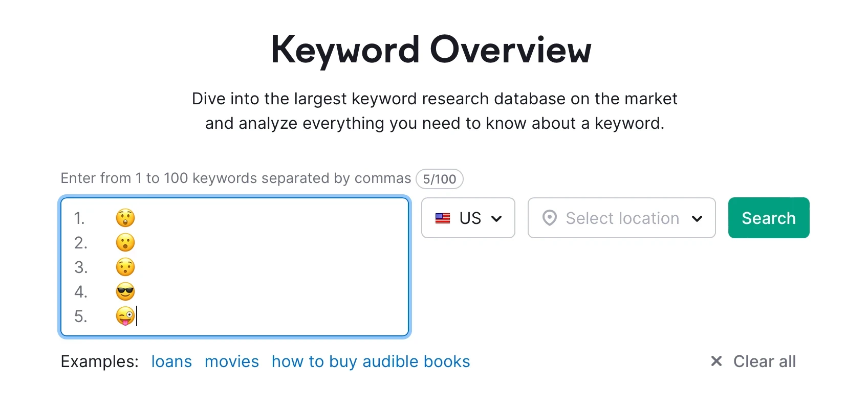Click the Clear all button

[764, 361]
